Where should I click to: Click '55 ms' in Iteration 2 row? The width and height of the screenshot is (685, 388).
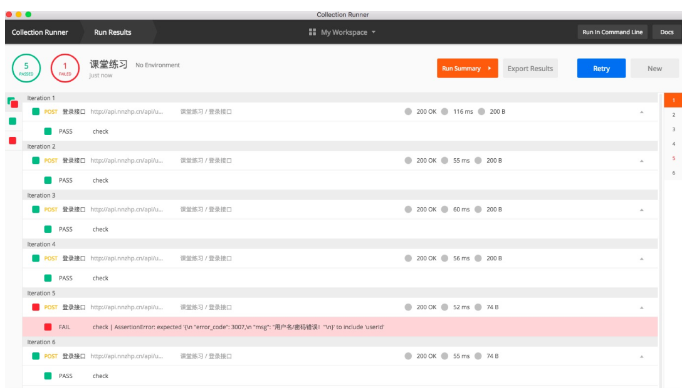(461, 160)
